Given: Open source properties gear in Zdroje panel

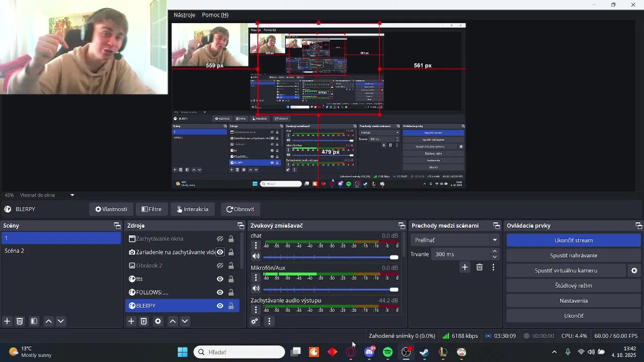Looking at the screenshot, I should tap(158, 321).
